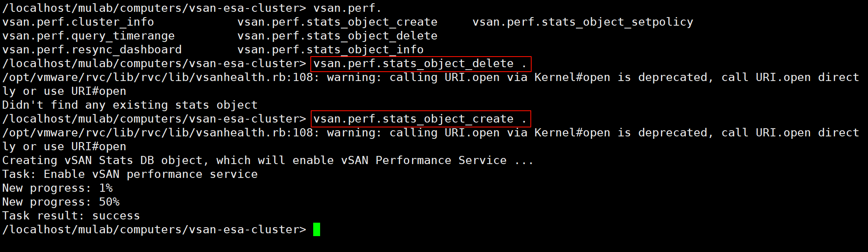This screenshot has width=868, height=252.
Task: Click "Task: Enable vSAN performance service" line
Action: (x=130, y=174)
